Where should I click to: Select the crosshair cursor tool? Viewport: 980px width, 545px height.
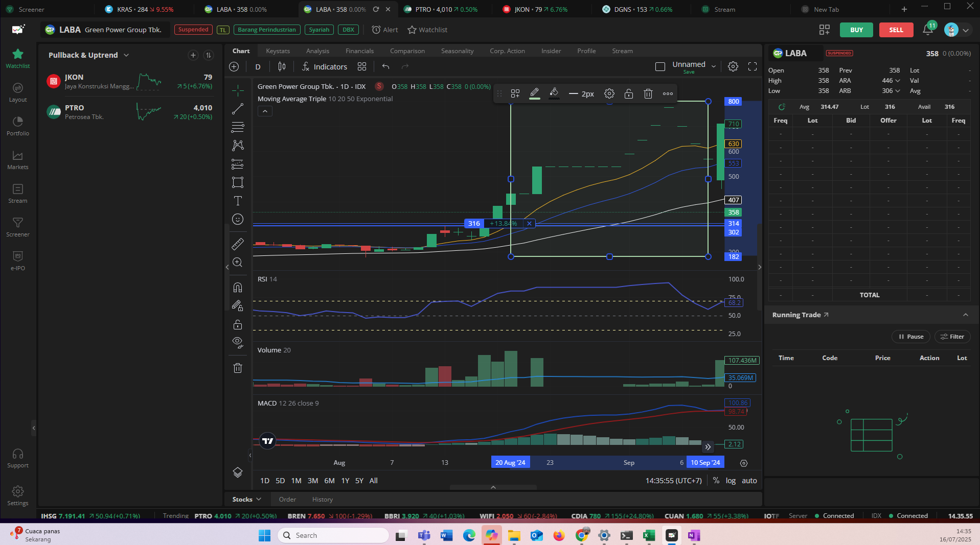click(238, 90)
